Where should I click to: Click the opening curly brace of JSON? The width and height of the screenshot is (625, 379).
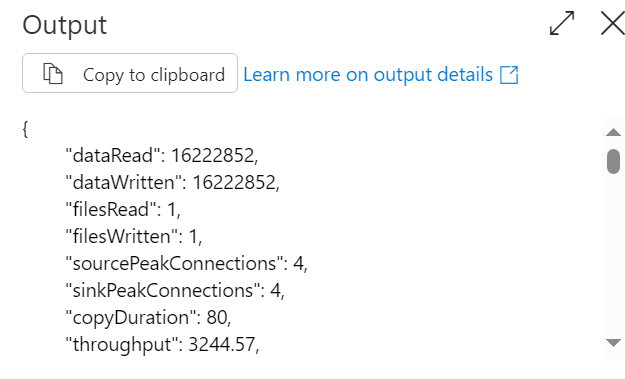25,129
